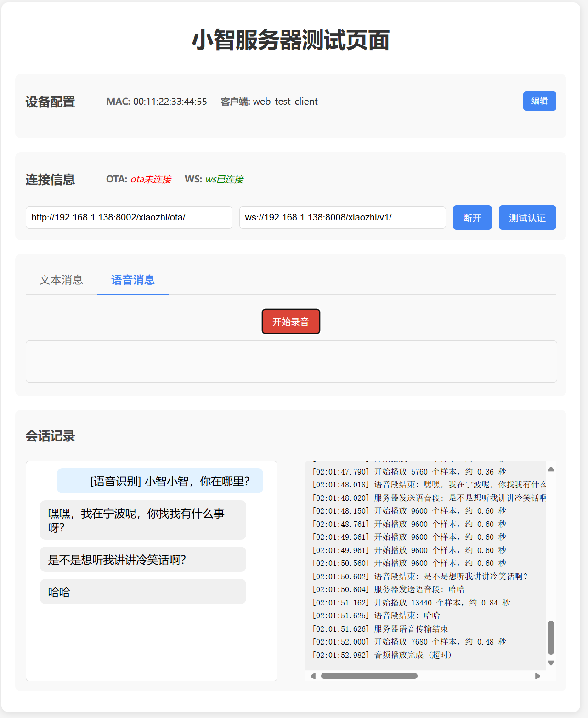Screen dimensions: 588x718
Task: Click log entry '开始播放 13440 个样本'
Action: [411, 603]
